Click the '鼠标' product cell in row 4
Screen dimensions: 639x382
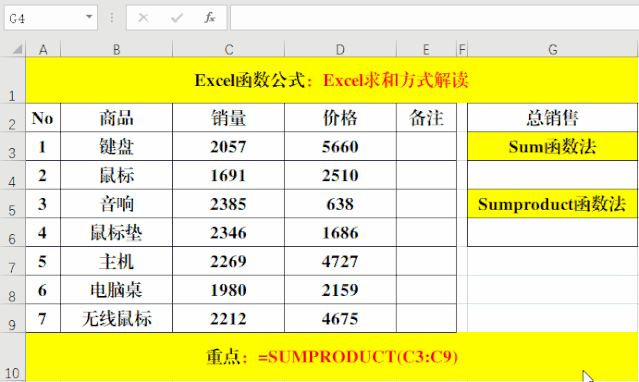click(x=117, y=175)
